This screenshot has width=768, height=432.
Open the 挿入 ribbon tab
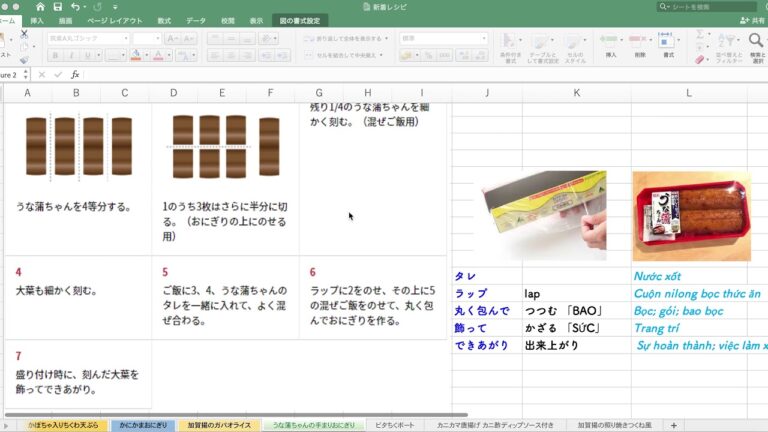pos(37,20)
